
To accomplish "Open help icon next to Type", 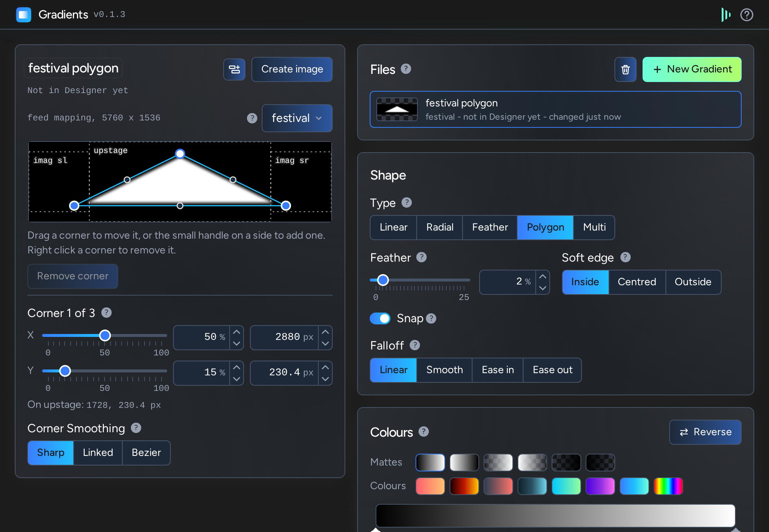I will 407,202.
